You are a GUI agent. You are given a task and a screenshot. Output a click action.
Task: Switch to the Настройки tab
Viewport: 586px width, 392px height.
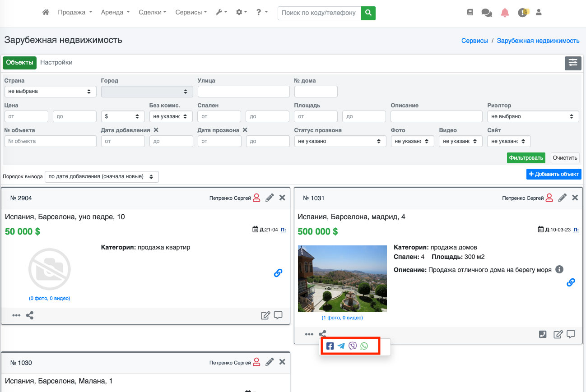pyautogui.click(x=56, y=63)
